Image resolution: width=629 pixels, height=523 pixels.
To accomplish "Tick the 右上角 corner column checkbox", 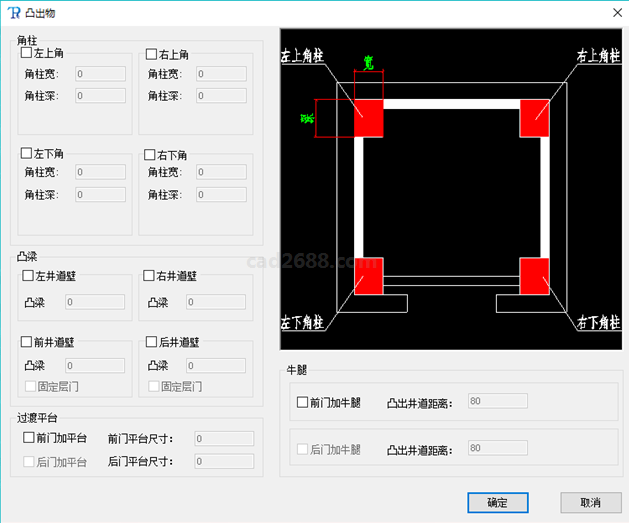I will [x=151, y=54].
